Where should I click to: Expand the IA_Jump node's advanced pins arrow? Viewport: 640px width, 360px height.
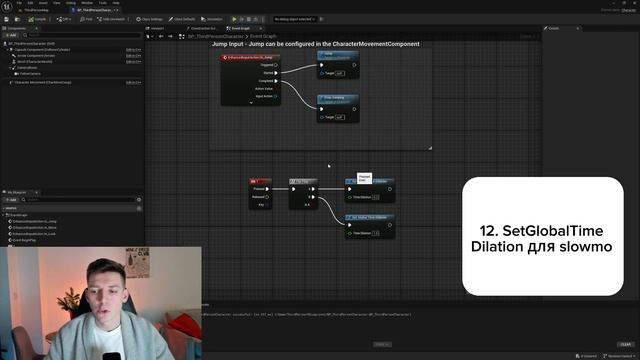click(x=251, y=103)
